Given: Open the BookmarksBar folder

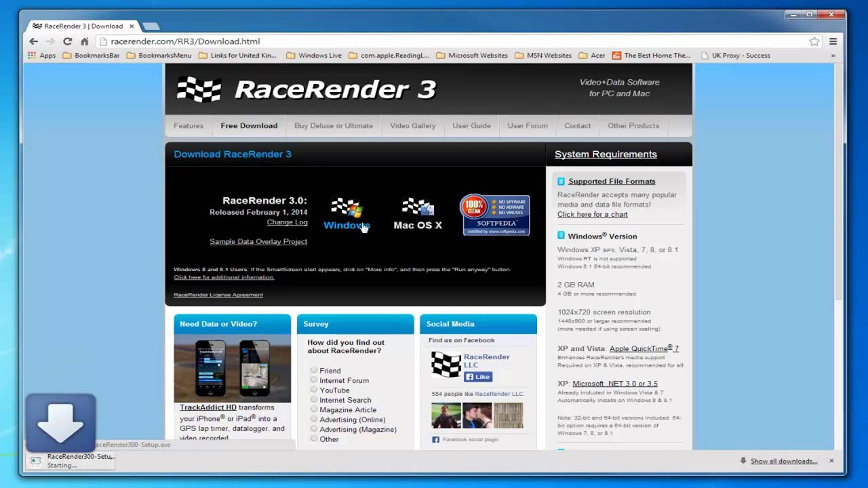Looking at the screenshot, I should [91, 56].
